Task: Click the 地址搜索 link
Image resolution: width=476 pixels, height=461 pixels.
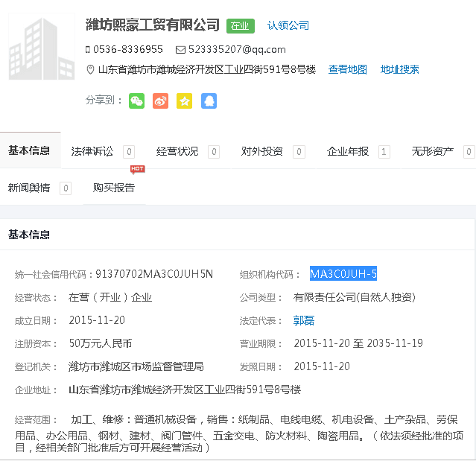Action: pos(400,70)
